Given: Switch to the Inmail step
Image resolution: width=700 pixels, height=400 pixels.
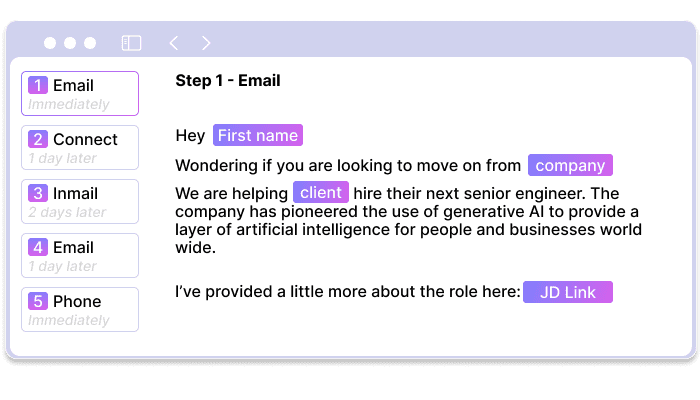Looking at the screenshot, I should click(x=80, y=202).
